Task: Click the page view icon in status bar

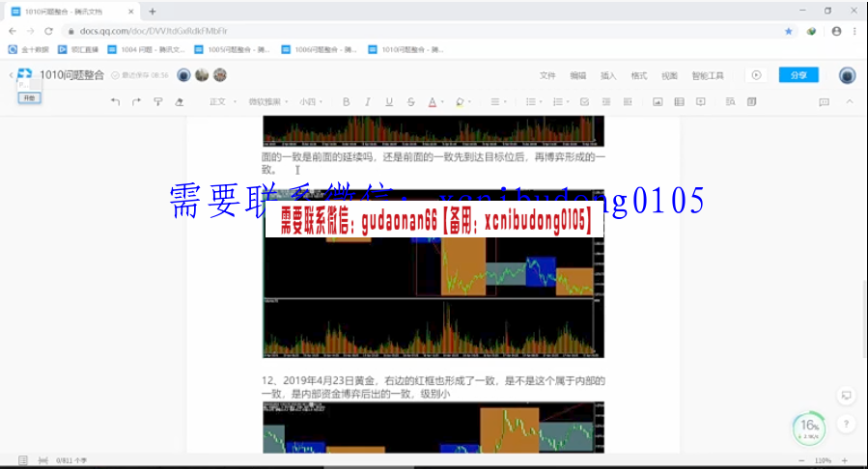Action: 23,460
